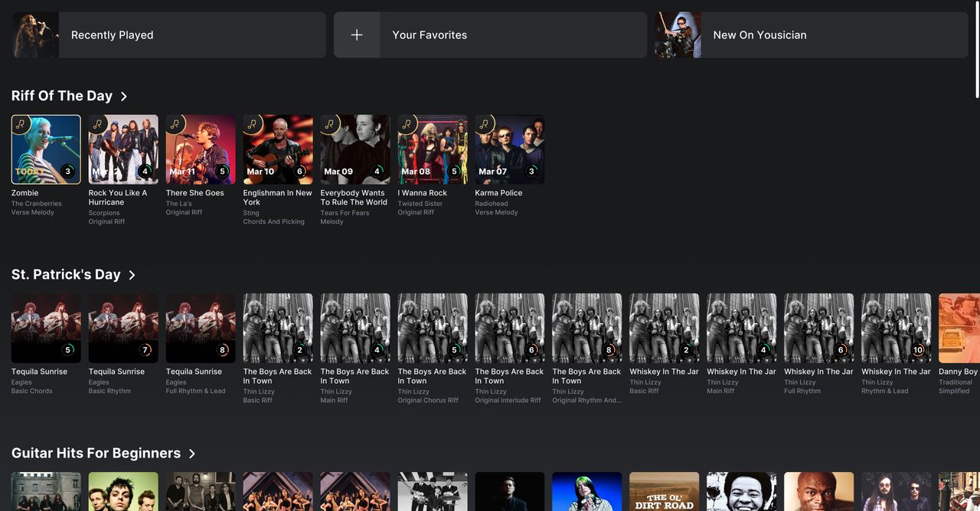Expand the St. Patrick's Day chevron
This screenshot has height=511, width=980.
click(x=132, y=274)
